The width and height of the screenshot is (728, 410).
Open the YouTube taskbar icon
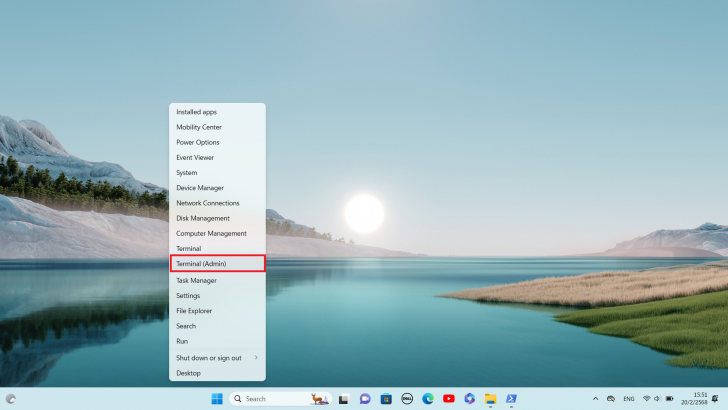(448, 398)
